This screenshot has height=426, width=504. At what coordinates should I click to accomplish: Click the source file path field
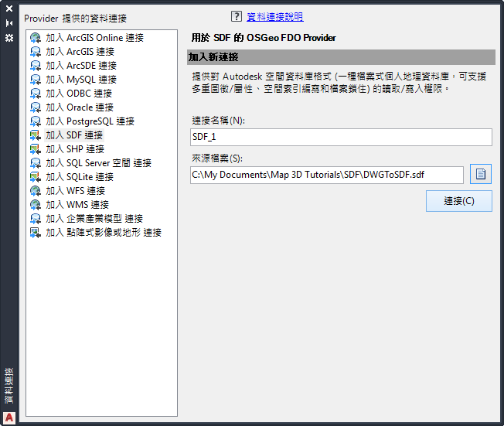tap(326, 175)
